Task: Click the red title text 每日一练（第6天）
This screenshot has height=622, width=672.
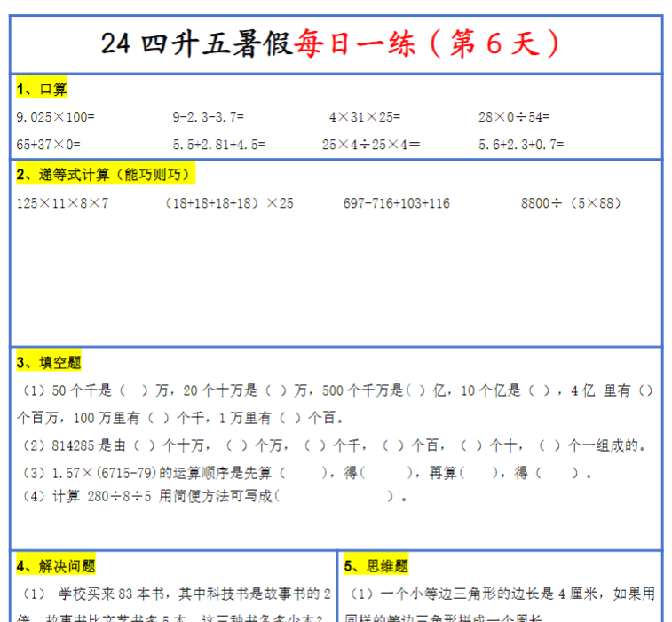Action: [x=429, y=43]
